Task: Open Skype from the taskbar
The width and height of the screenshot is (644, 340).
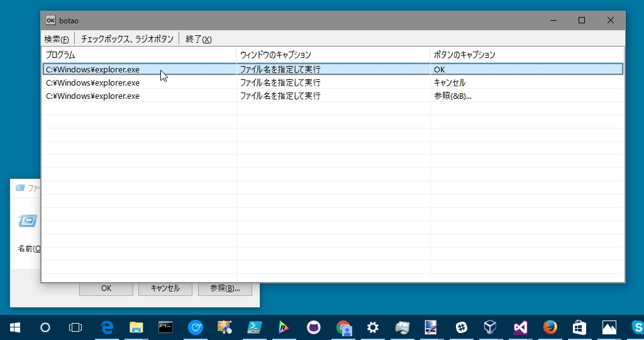Action: pyautogui.click(x=636, y=327)
